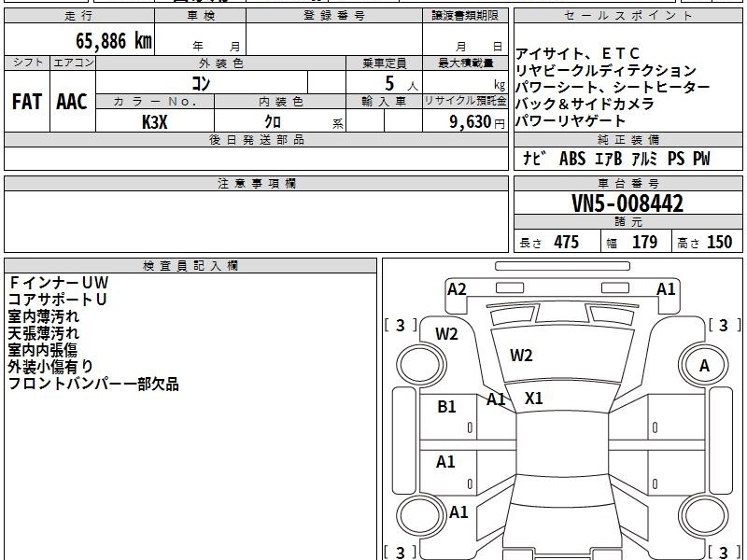Click the 後日発送部品 header
Viewport: 747px width, 560px height.
click(256, 139)
